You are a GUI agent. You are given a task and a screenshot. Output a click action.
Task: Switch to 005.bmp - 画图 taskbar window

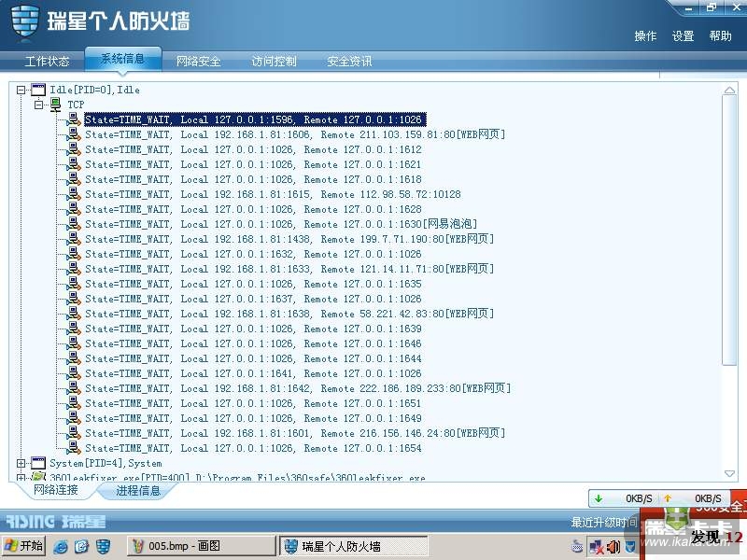click(x=201, y=546)
